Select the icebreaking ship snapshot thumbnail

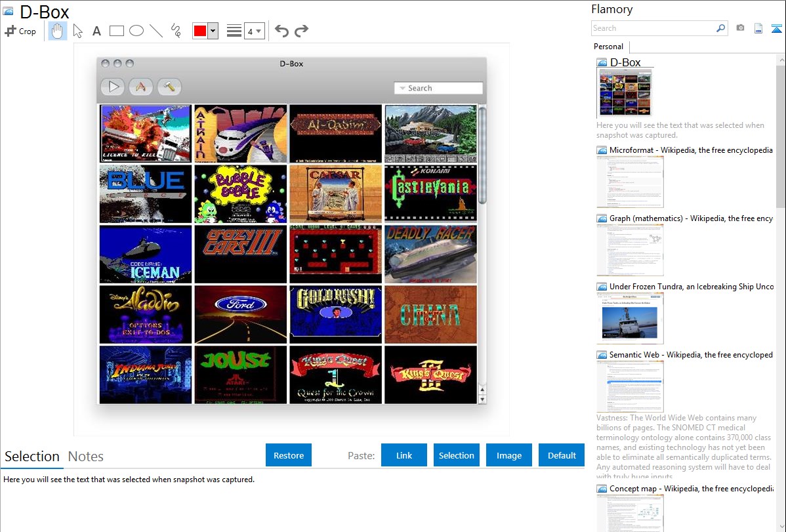tap(630, 318)
